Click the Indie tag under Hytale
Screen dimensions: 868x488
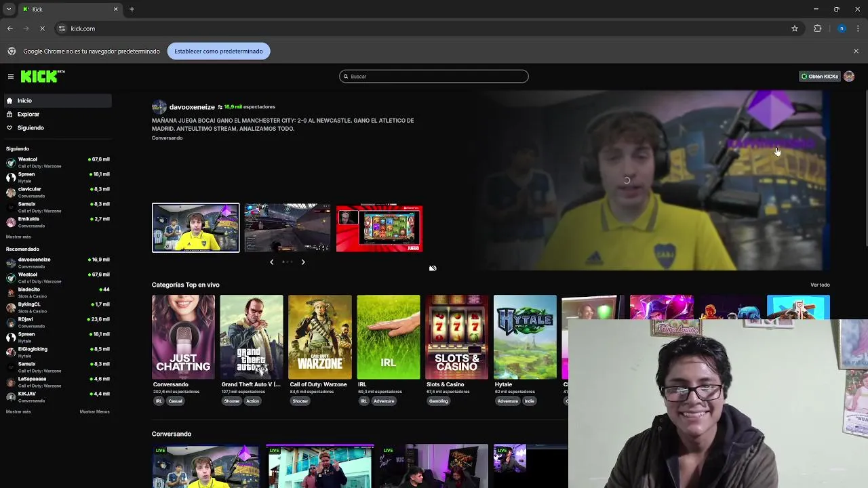point(529,401)
